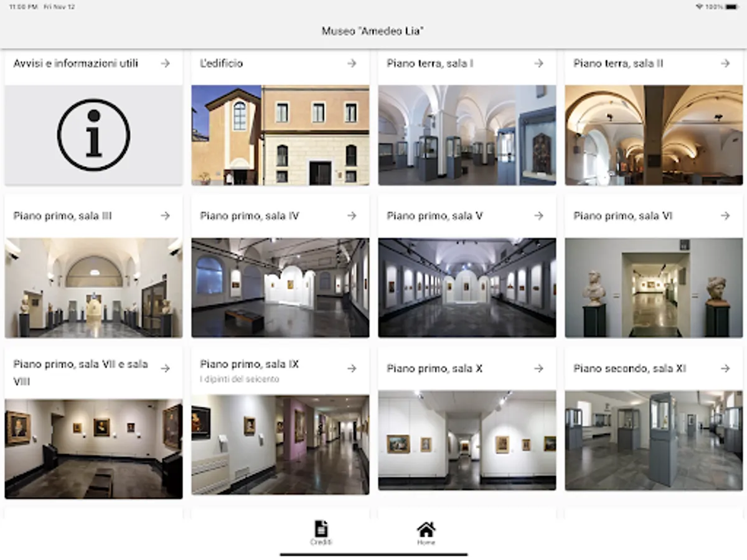This screenshot has height=560, width=747.
Task: View the sala VII e VIII paintings photo
Action: (x=93, y=449)
